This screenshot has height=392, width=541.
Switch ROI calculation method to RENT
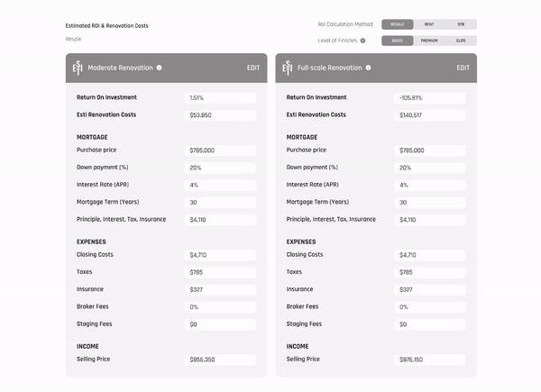[429, 24]
